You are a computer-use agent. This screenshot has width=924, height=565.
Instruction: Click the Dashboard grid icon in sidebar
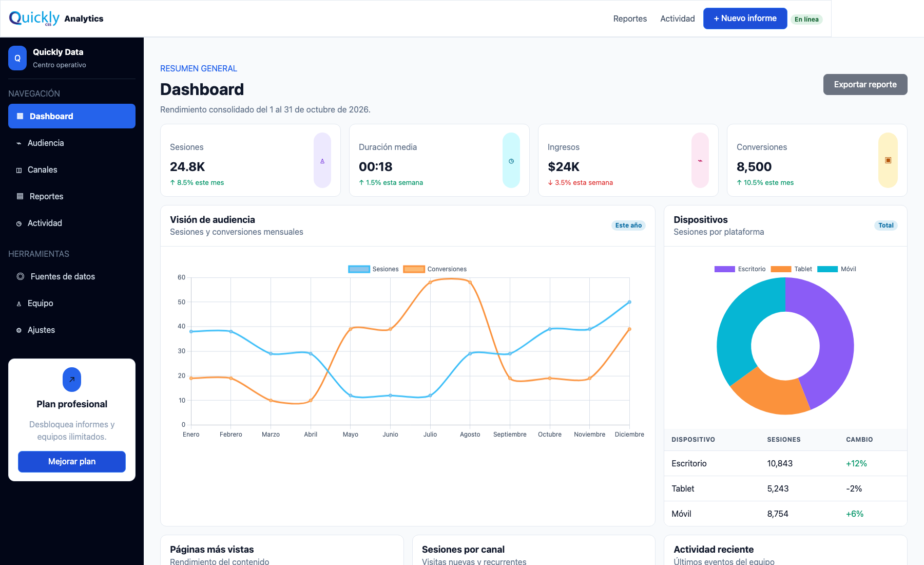[x=20, y=116]
